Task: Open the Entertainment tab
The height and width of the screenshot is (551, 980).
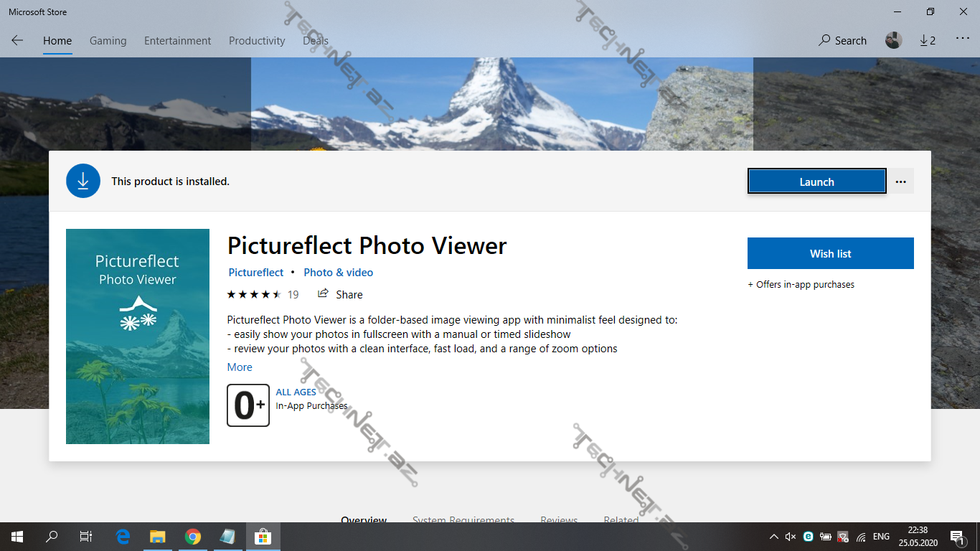Action: [177, 41]
